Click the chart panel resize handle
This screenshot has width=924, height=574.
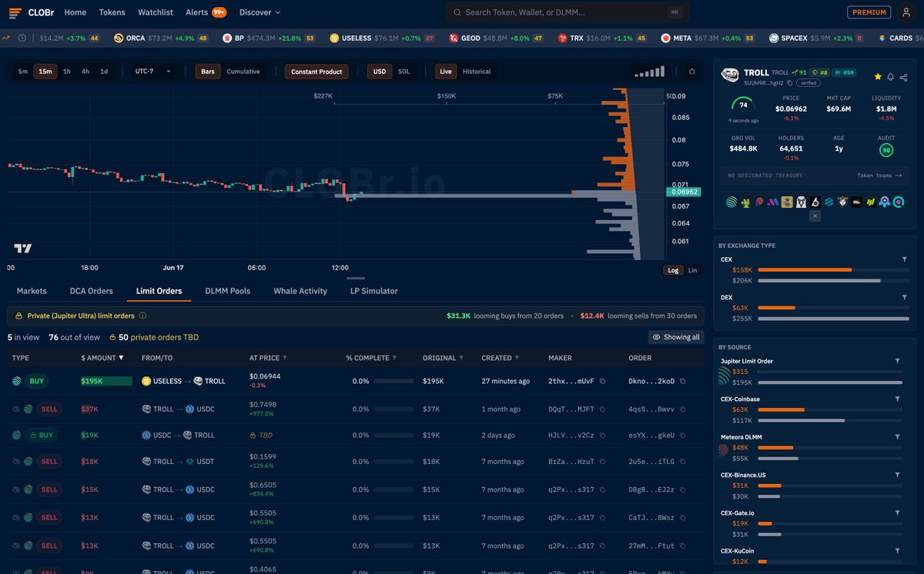355,278
